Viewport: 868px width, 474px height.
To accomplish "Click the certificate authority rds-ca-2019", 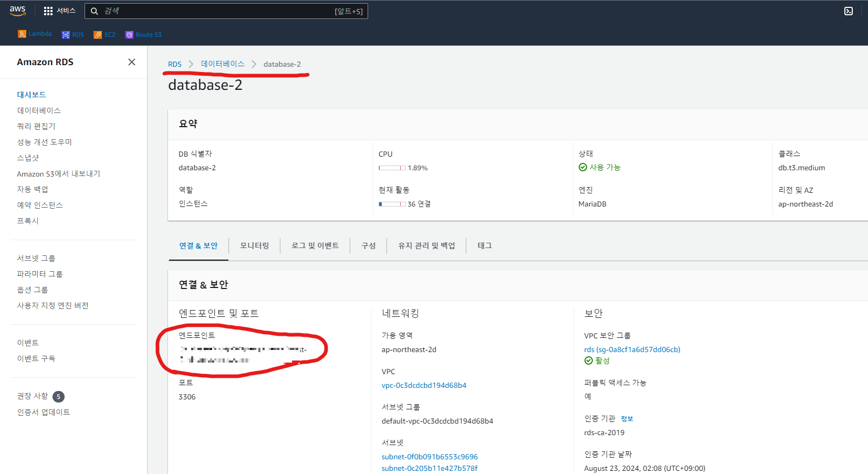I will [x=604, y=432].
